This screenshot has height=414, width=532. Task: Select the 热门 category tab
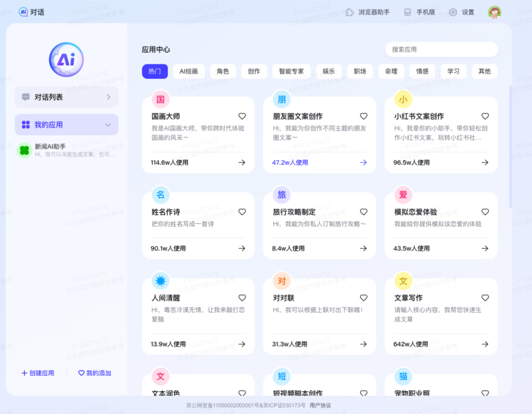click(155, 71)
